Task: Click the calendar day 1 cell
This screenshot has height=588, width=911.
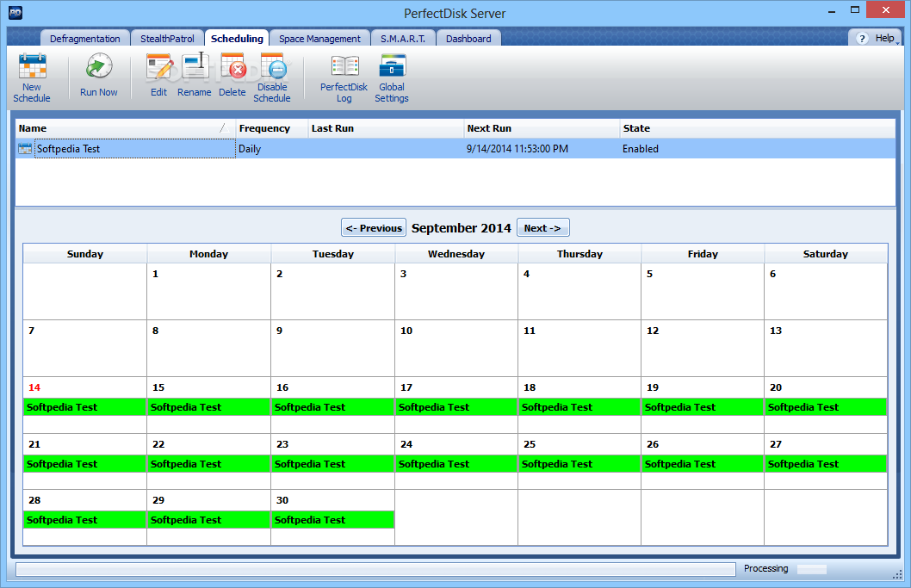Action: click(x=208, y=291)
